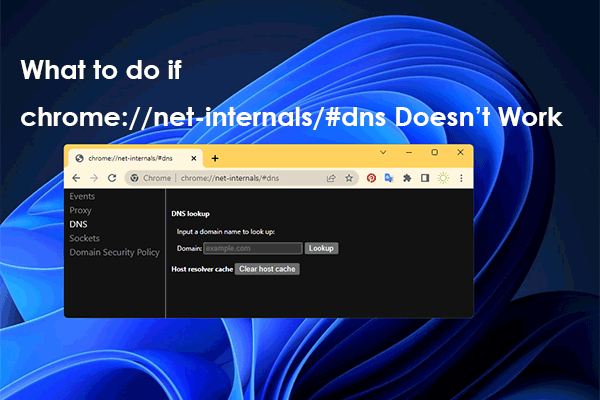Share this page via the share icon

coord(331,178)
